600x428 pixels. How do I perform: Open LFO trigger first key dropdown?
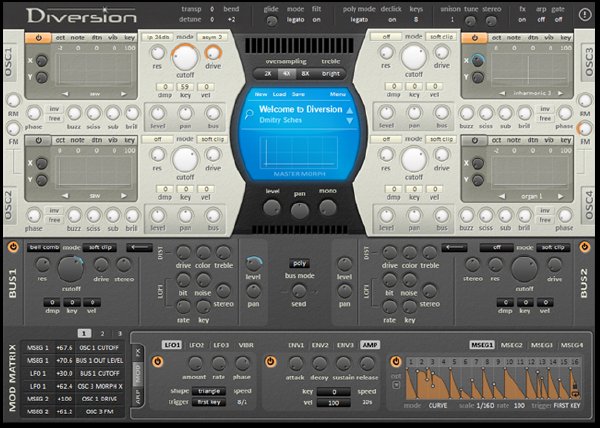[209, 402]
